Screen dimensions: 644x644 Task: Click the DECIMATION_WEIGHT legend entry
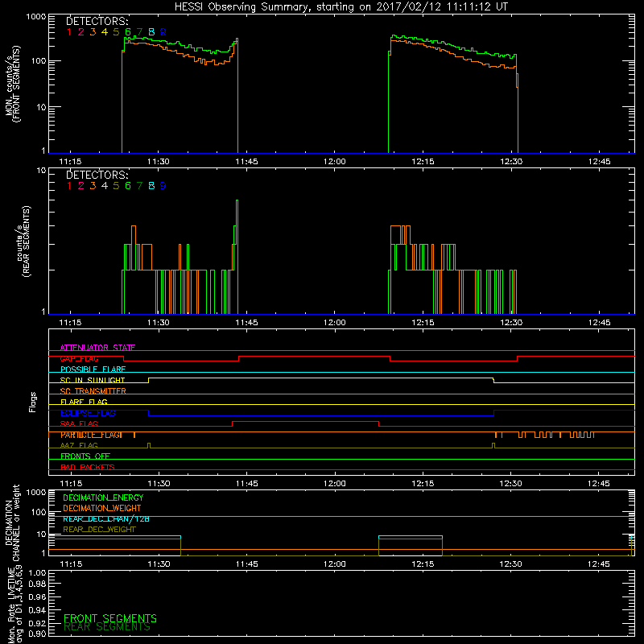[x=102, y=508]
